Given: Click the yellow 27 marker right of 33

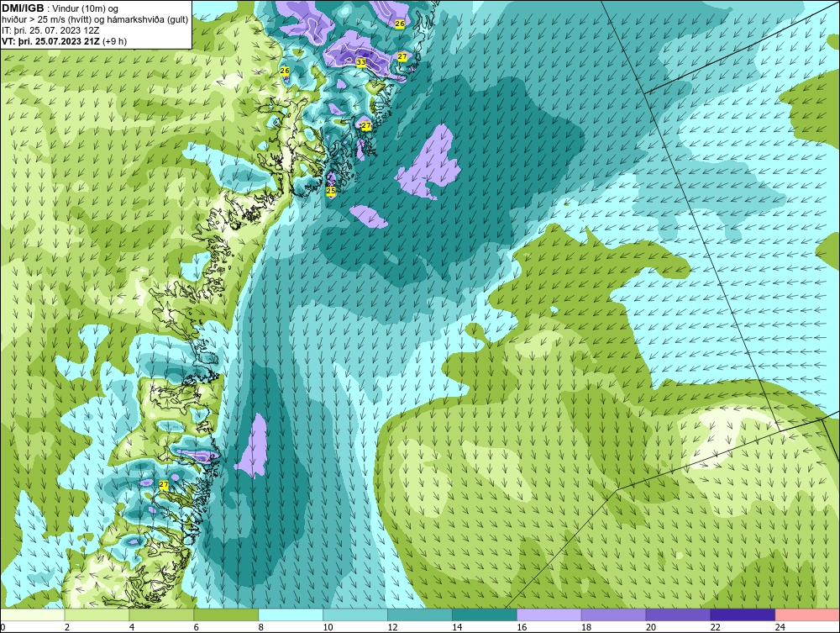Looking at the screenshot, I should click(402, 56).
